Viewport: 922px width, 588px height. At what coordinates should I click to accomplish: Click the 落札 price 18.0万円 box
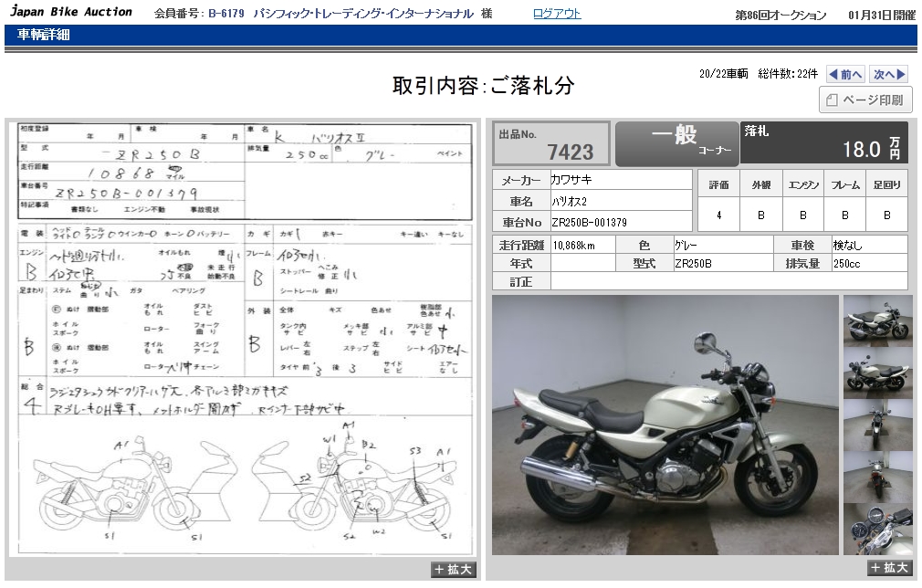tap(823, 143)
